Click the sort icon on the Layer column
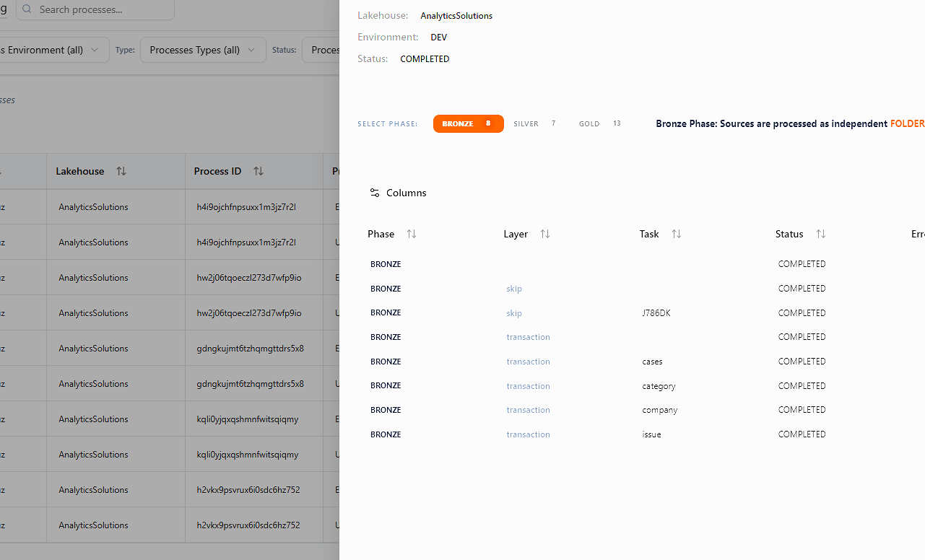Image resolution: width=925 pixels, height=560 pixels. [544, 233]
